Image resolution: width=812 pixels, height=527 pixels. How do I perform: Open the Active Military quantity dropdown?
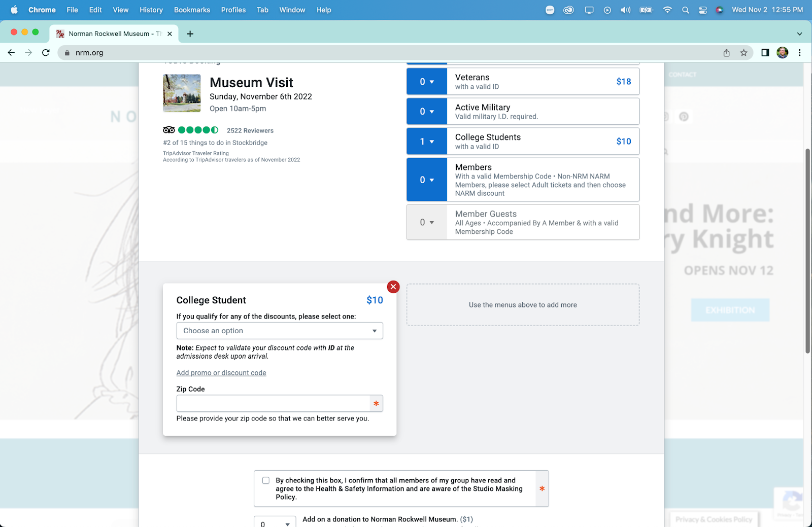427,111
